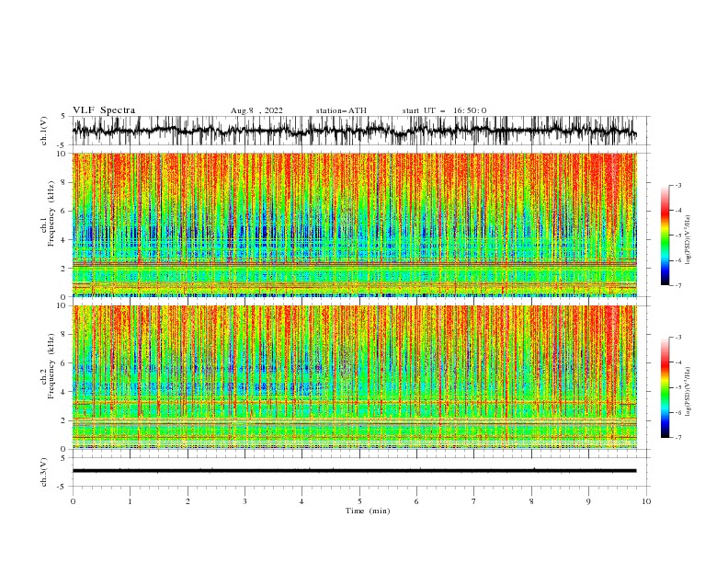Viewport: 728px width, 563px height.
Task: Click the "start UT = 16:50:0" header text
Action: [x=444, y=110]
